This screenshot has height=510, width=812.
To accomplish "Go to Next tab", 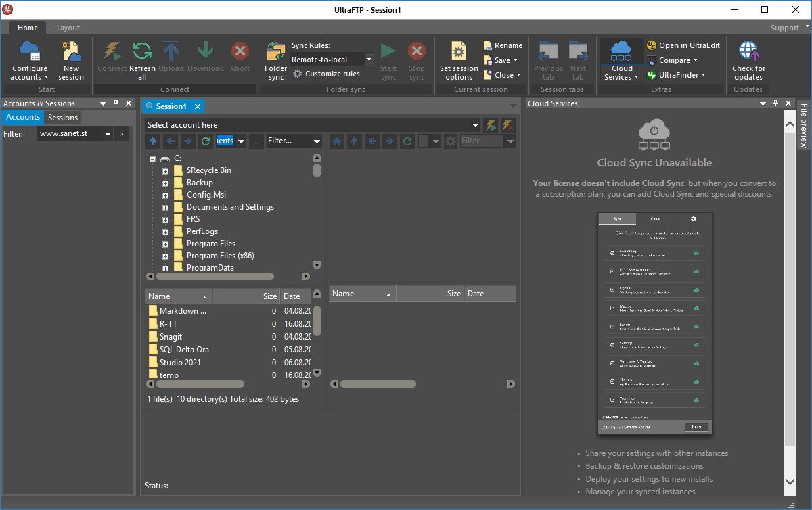I will click(x=578, y=61).
